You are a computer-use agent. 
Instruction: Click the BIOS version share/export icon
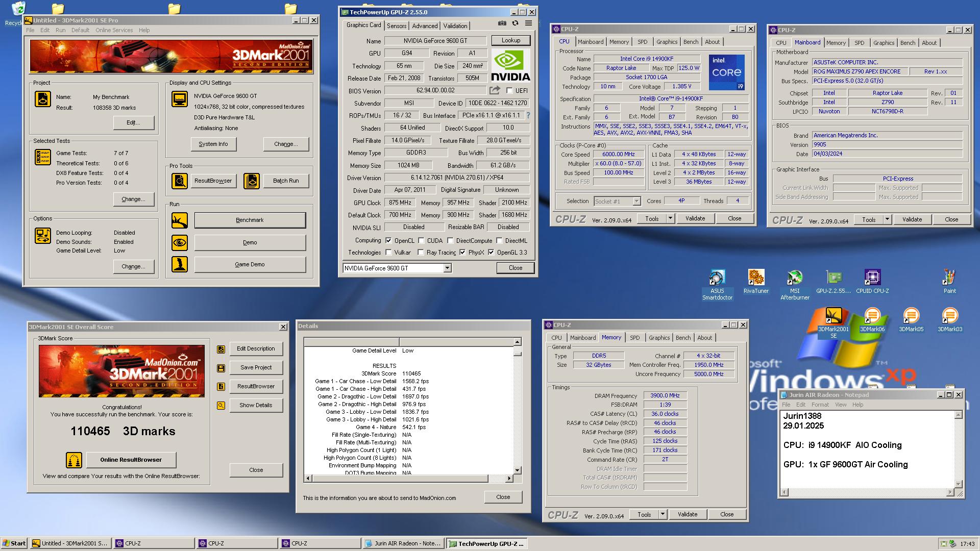pyautogui.click(x=495, y=90)
